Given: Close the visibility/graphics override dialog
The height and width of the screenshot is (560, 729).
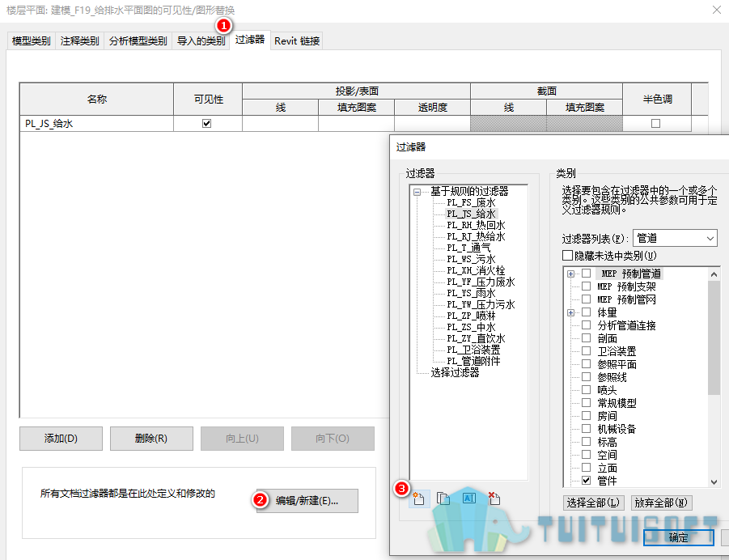Looking at the screenshot, I should tap(716, 10).
